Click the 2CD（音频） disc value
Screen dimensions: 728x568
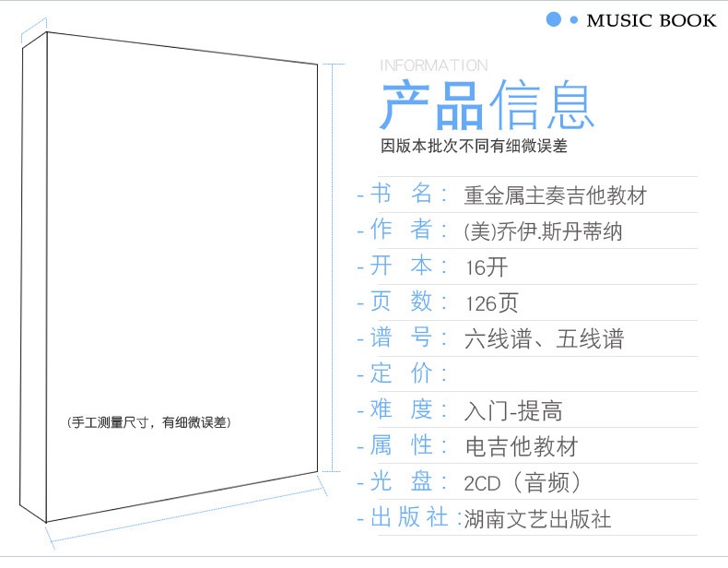pos(523,482)
